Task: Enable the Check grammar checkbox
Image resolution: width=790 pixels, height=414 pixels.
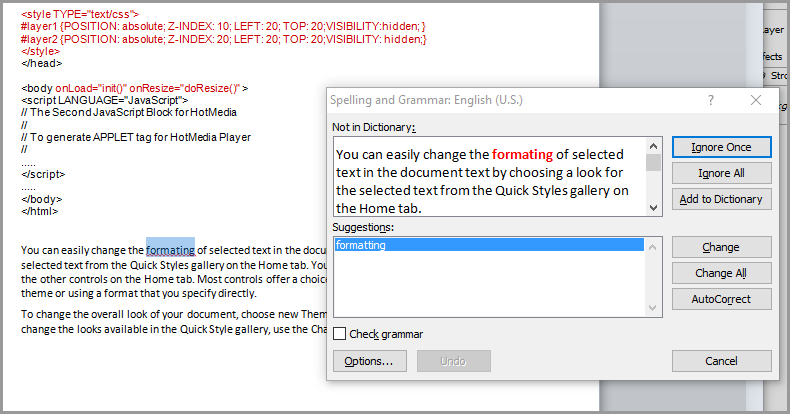Action: click(340, 334)
